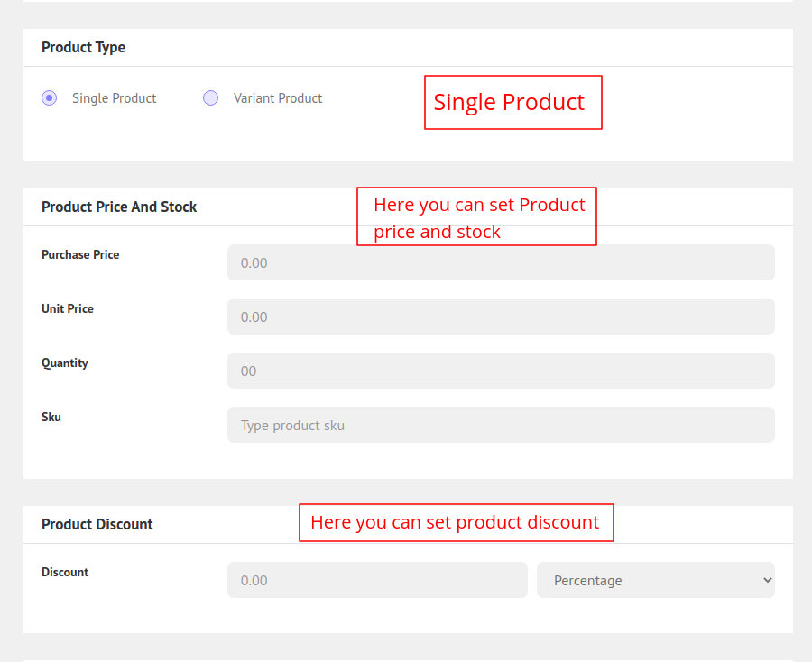Click the 'Product Type' section heading
This screenshot has width=812, height=662.
(x=83, y=48)
